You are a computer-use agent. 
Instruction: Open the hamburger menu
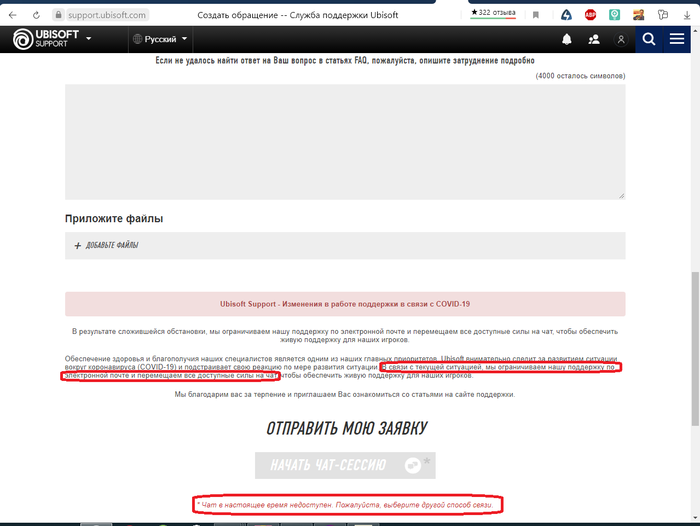[677, 39]
